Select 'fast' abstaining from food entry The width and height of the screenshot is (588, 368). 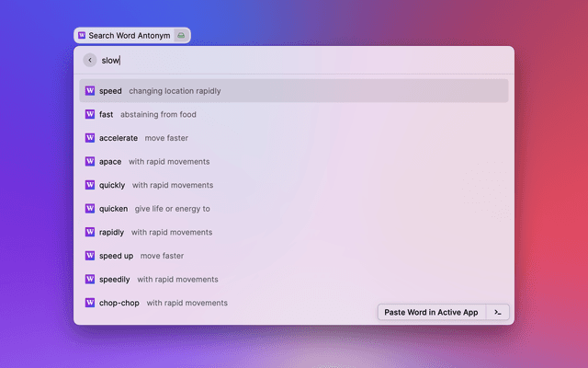point(294,115)
